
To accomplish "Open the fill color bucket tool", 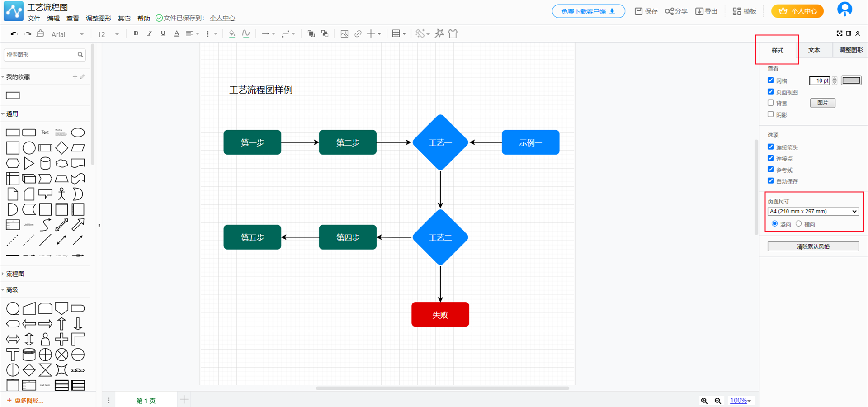I will coord(232,33).
